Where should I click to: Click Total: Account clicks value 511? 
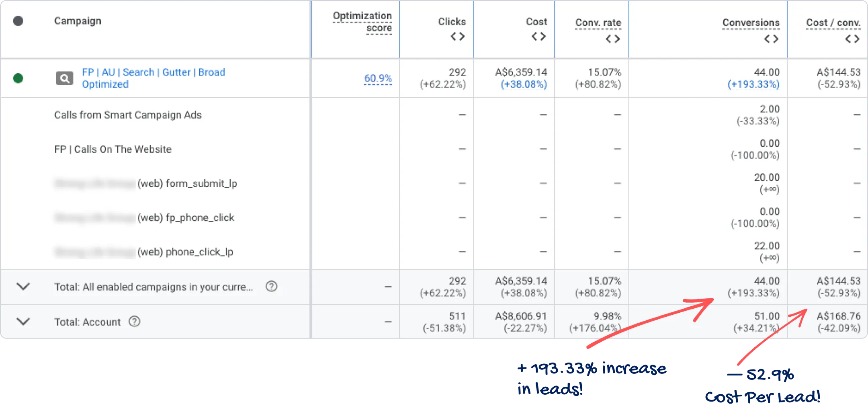point(457,316)
